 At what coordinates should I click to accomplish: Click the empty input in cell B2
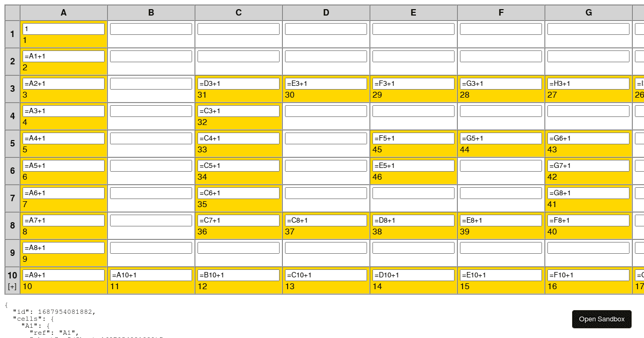pyautogui.click(x=151, y=55)
